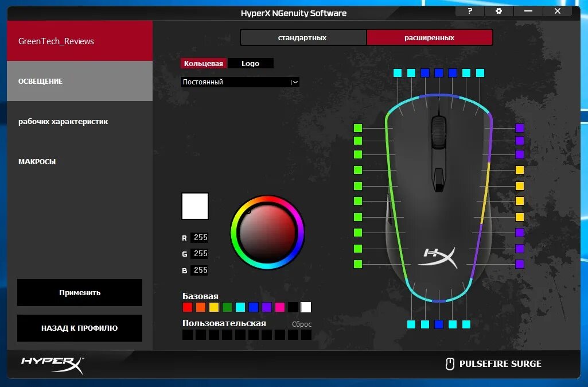Click the G value field
This screenshot has height=387, width=588.
coord(200,253)
